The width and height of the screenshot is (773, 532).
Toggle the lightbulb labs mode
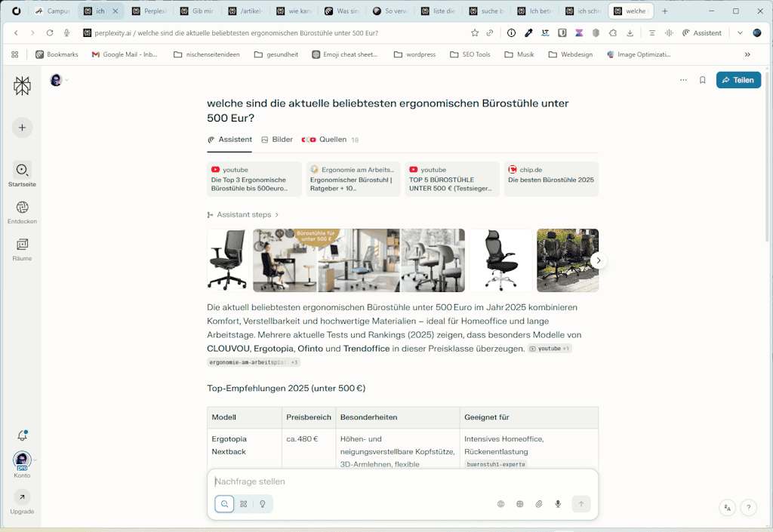pos(263,504)
